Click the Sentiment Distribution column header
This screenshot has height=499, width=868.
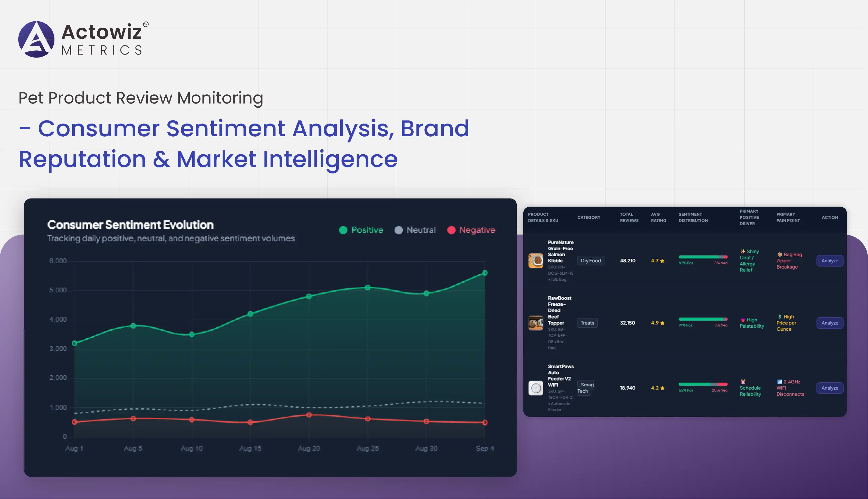pos(693,217)
